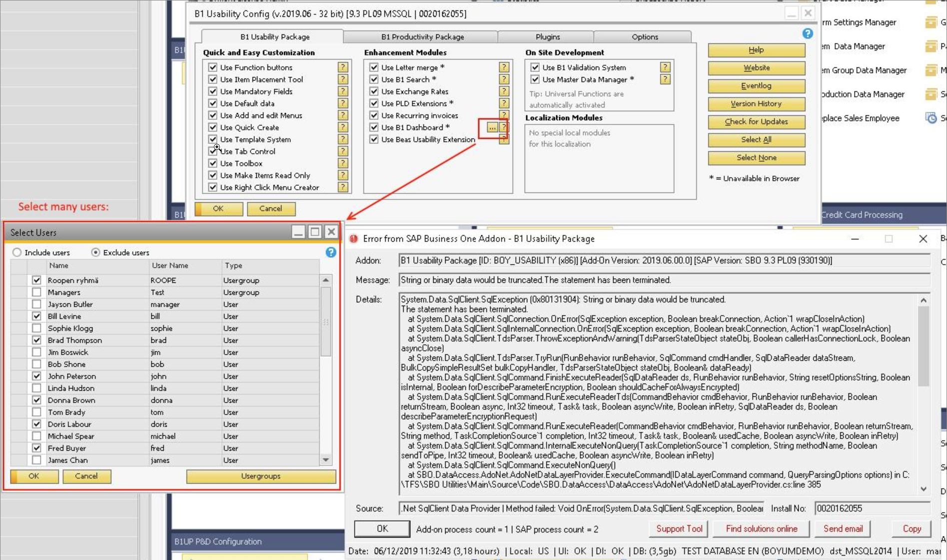Toggle Use Beas Usability Extension checkbox
Viewport: 947px width, 560px height.
coord(374,139)
